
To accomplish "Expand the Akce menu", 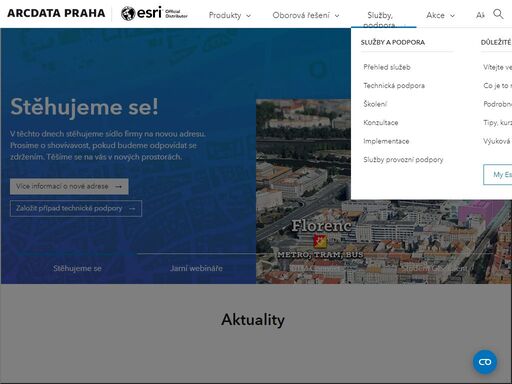I will [440, 15].
